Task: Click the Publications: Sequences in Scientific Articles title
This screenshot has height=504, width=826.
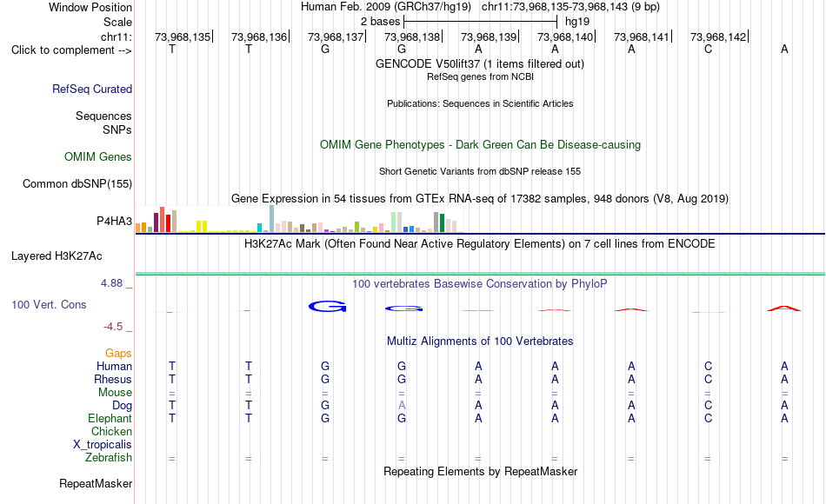Action: pyautogui.click(x=480, y=103)
